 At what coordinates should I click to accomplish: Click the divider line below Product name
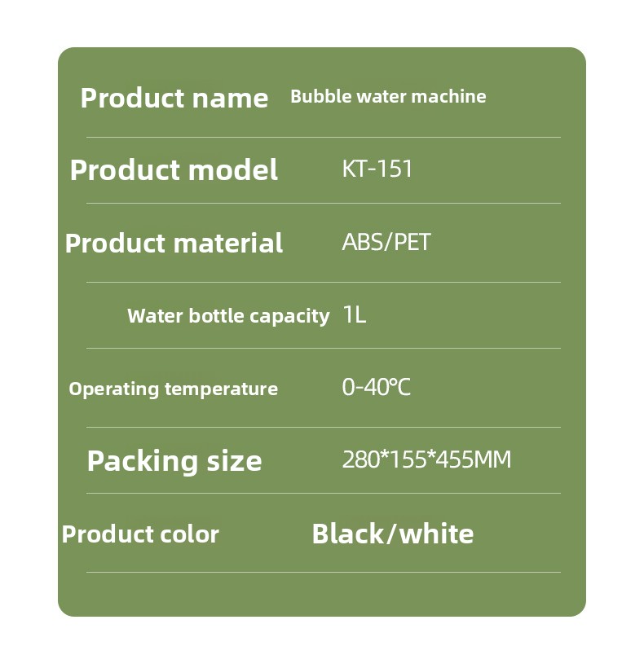324,137
